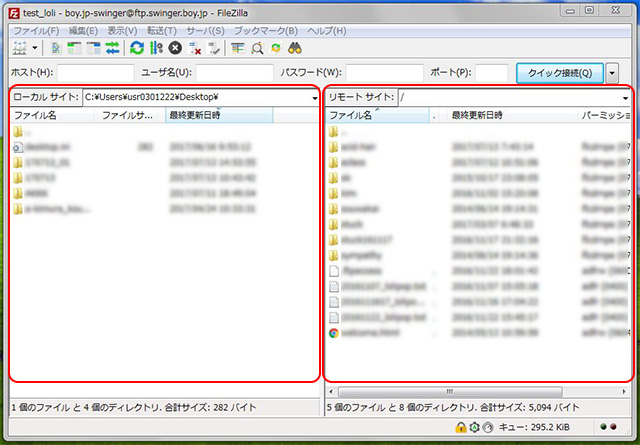Toggle the transfer queue display
This screenshot has height=445, width=640.
point(113,48)
